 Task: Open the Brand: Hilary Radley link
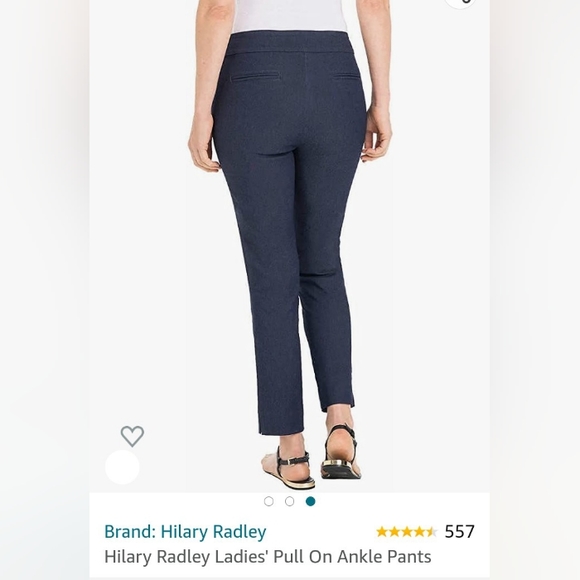185,532
